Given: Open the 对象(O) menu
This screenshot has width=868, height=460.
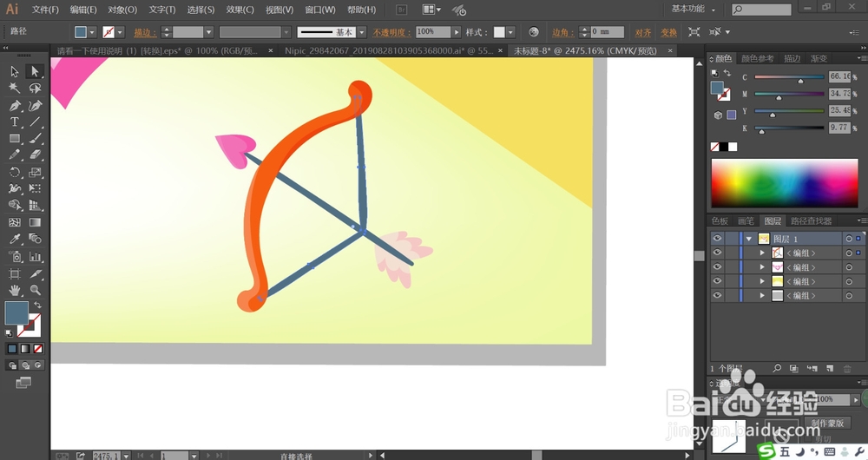Looking at the screenshot, I should 122,10.
